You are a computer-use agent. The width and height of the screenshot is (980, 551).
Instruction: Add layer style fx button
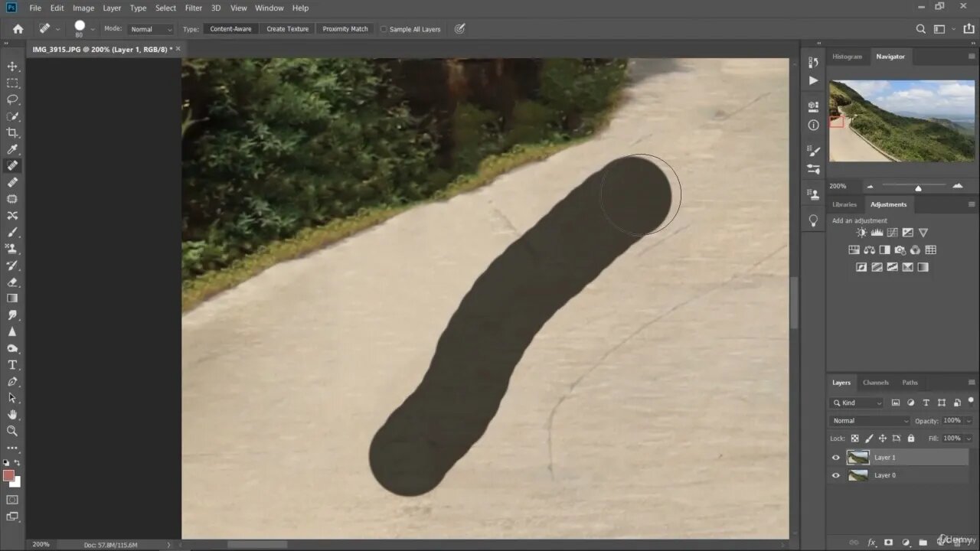871,543
